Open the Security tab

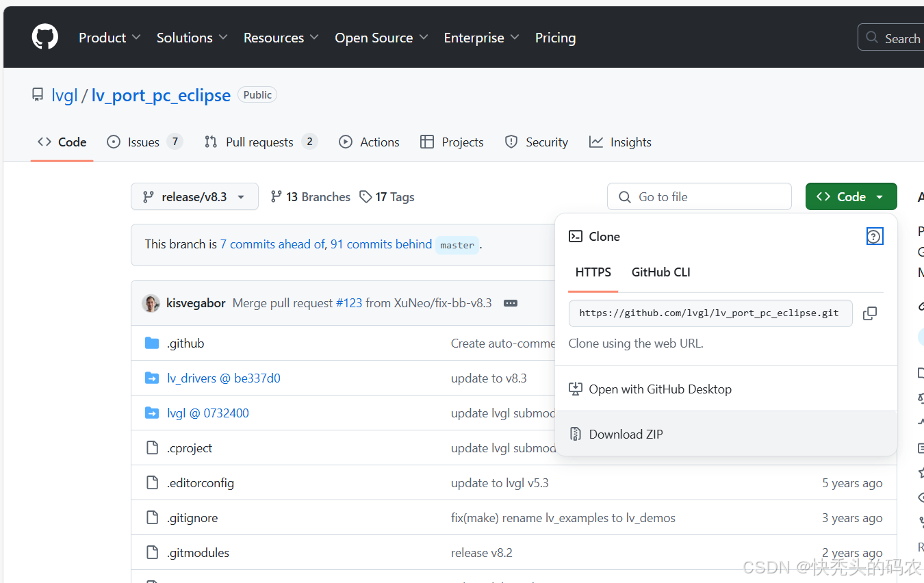pyautogui.click(x=537, y=142)
